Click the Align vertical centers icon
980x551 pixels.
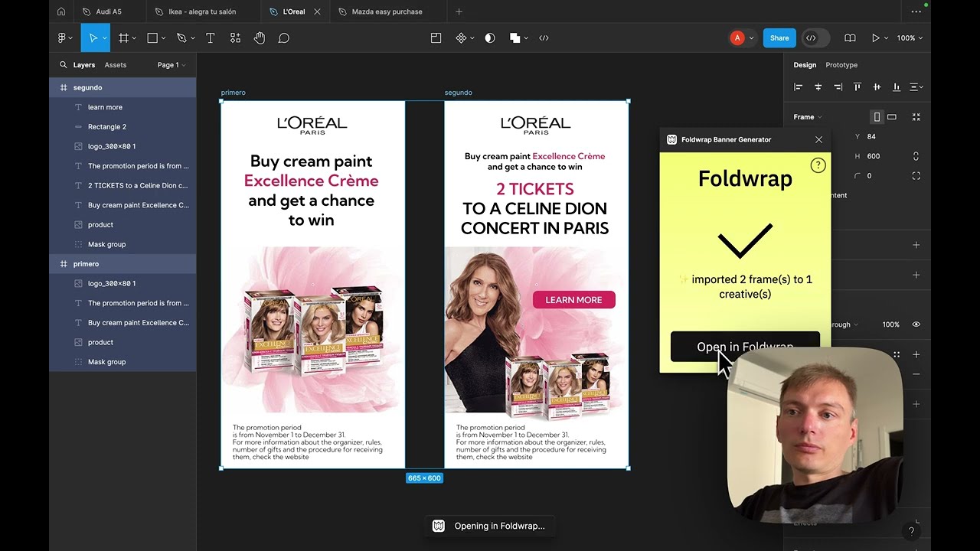877,87
